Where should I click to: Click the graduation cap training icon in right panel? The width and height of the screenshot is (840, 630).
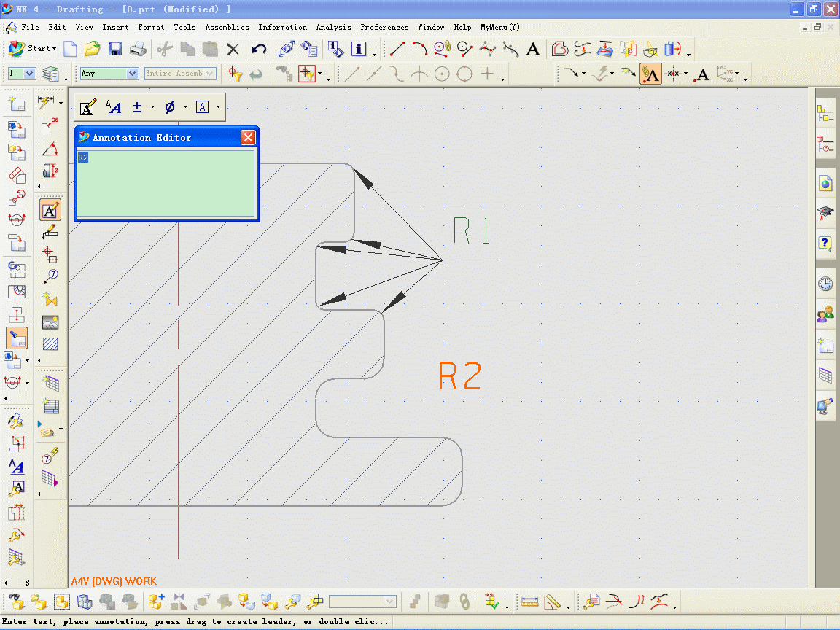tap(825, 213)
